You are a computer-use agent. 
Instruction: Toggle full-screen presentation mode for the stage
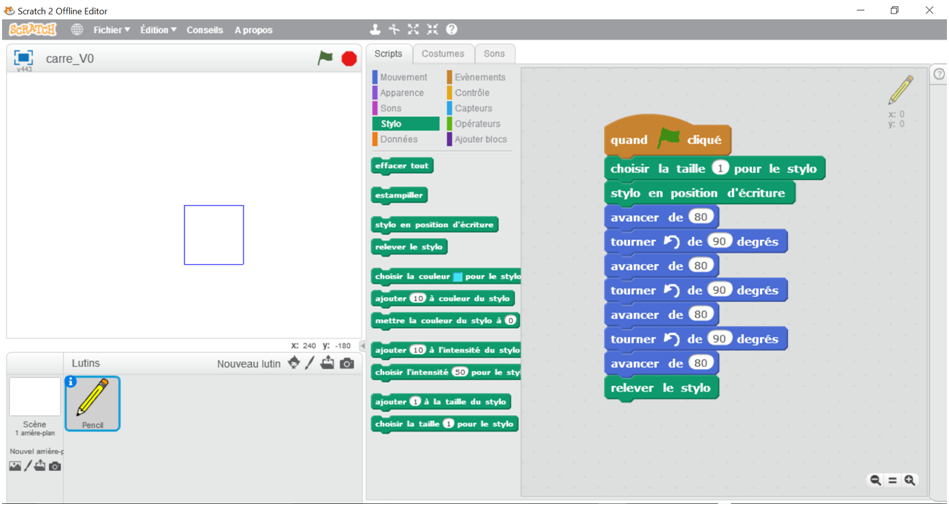[23, 58]
